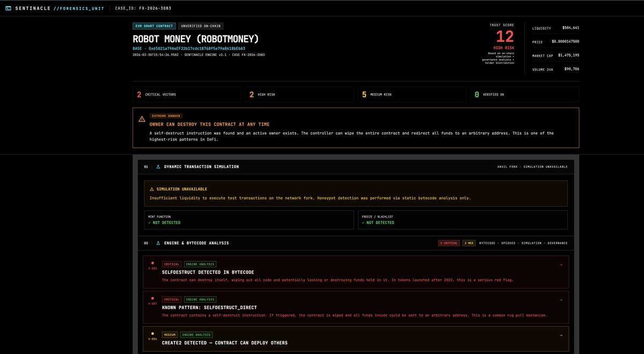Click the Critical tag on Selfdestruct Detected finding
644x354 pixels.
click(x=172, y=264)
